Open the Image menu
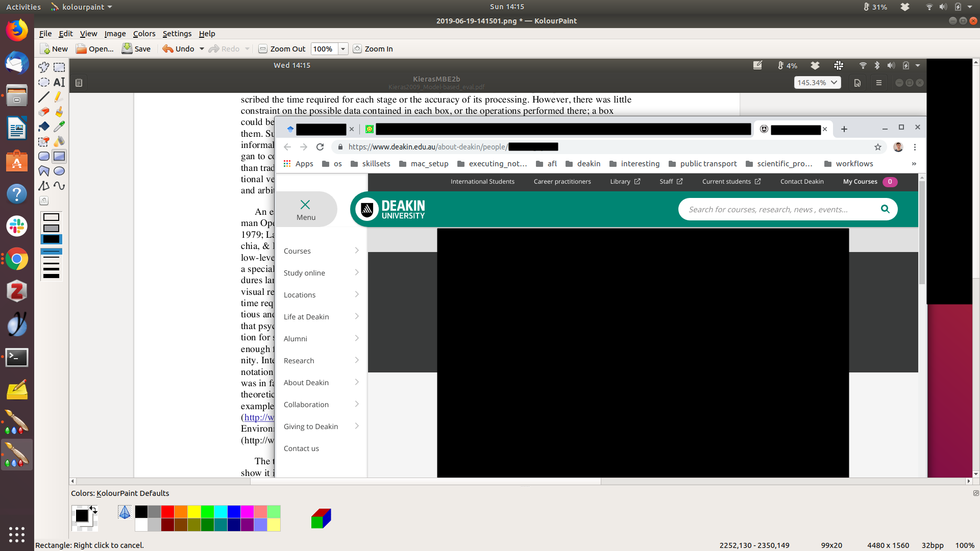Viewport: 980px width, 551px height. 115,34
